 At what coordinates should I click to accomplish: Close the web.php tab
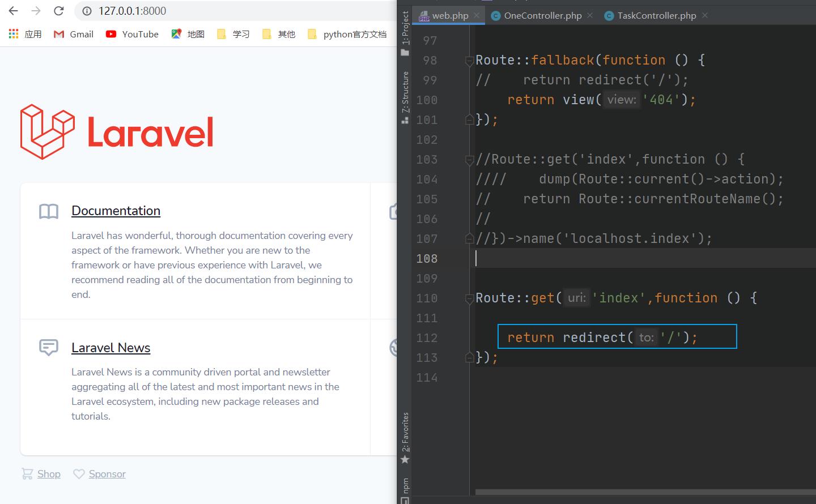477,15
